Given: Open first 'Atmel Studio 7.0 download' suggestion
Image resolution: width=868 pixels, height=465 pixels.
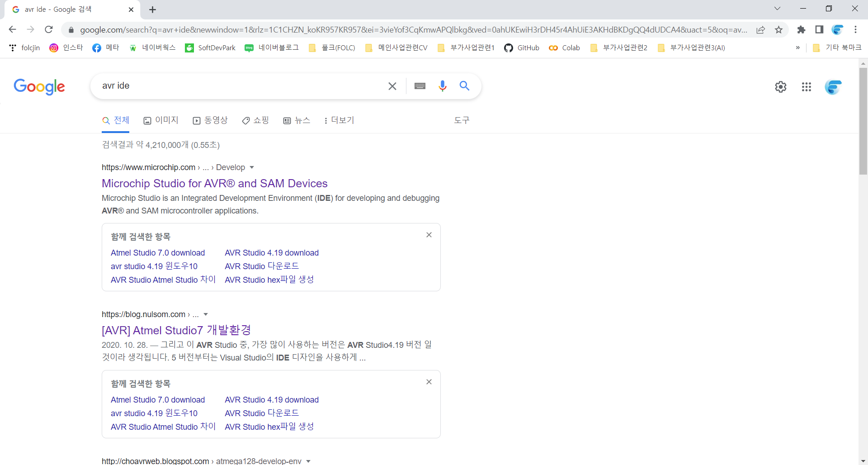Looking at the screenshot, I should [158, 253].
